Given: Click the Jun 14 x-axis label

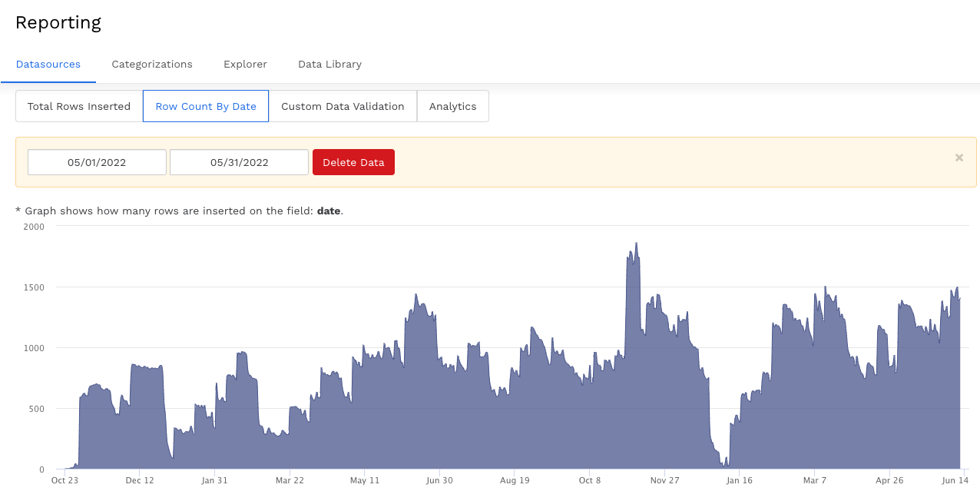Looking at the screenshot, I should coord(955,480).
